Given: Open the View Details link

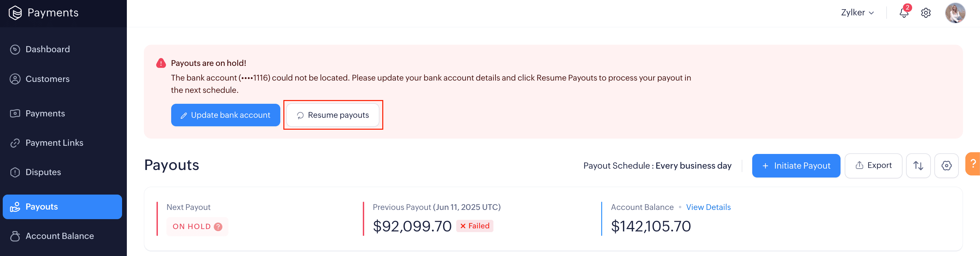Looking at the screenshot, I should coord(708,207).
